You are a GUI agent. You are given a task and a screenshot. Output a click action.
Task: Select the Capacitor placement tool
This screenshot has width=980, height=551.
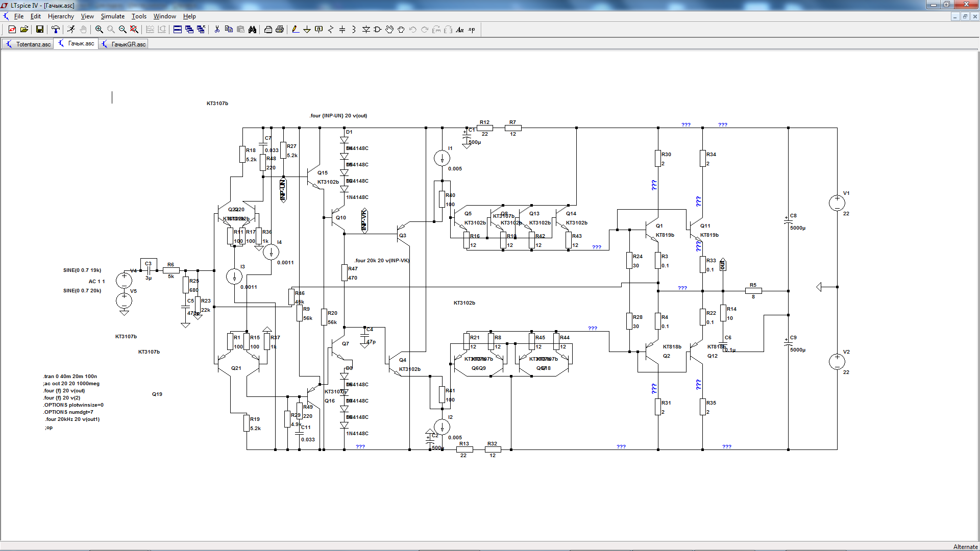tap(342, 30)
